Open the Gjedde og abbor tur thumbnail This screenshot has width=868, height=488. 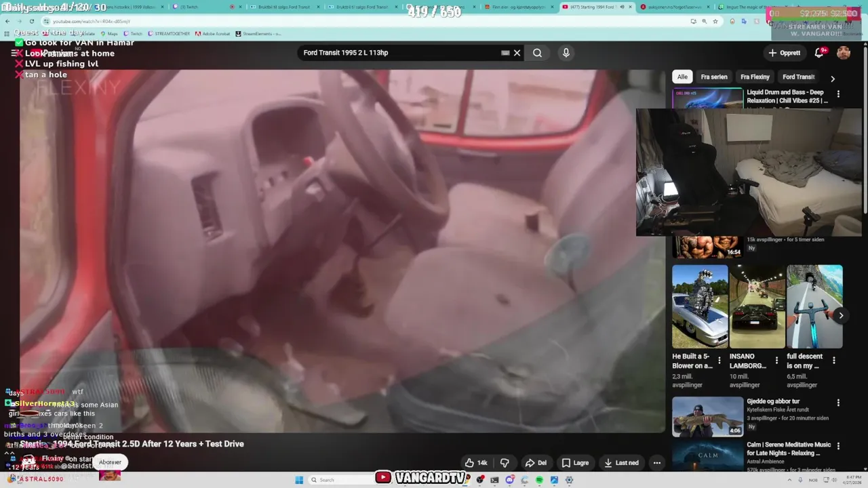(x=707, y=416)
